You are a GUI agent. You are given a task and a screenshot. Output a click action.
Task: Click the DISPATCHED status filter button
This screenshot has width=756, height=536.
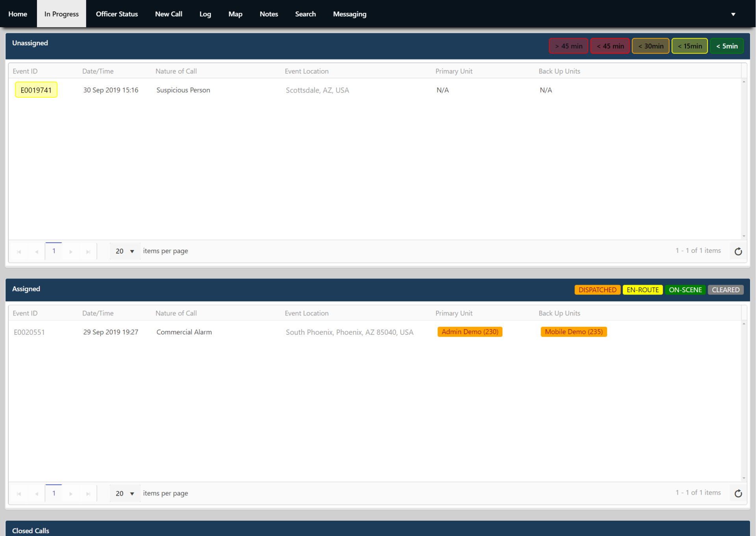pos(597,289)
